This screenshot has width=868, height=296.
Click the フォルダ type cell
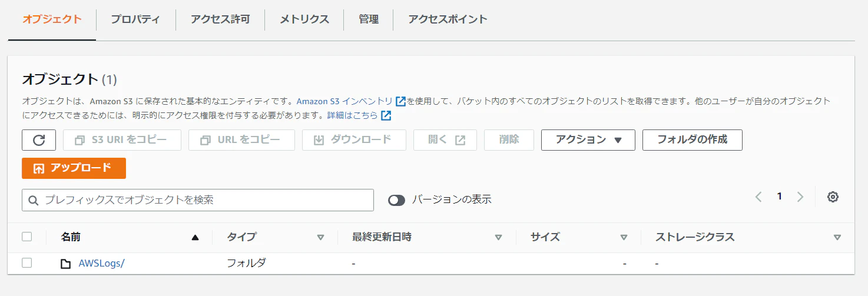pos(246,263)
